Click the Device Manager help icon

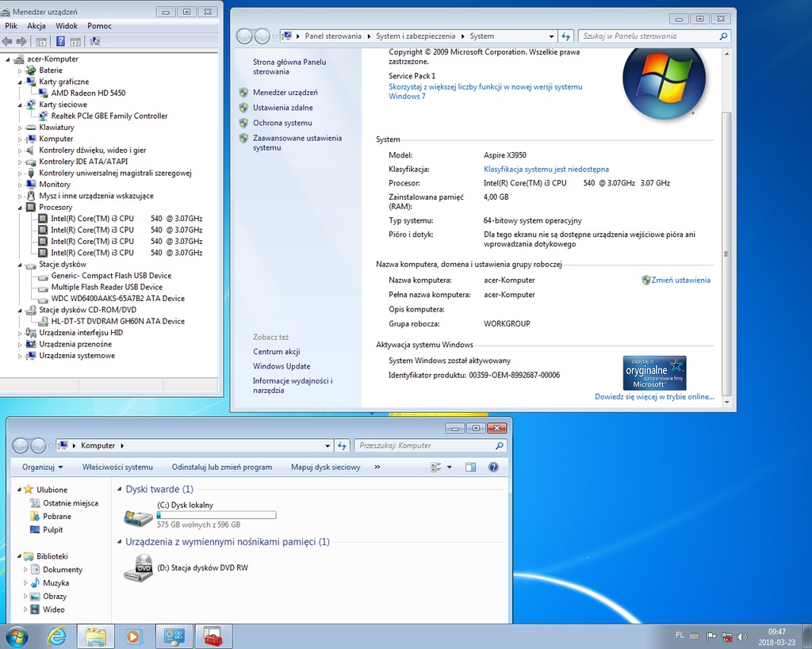click(x=60, y=41)
